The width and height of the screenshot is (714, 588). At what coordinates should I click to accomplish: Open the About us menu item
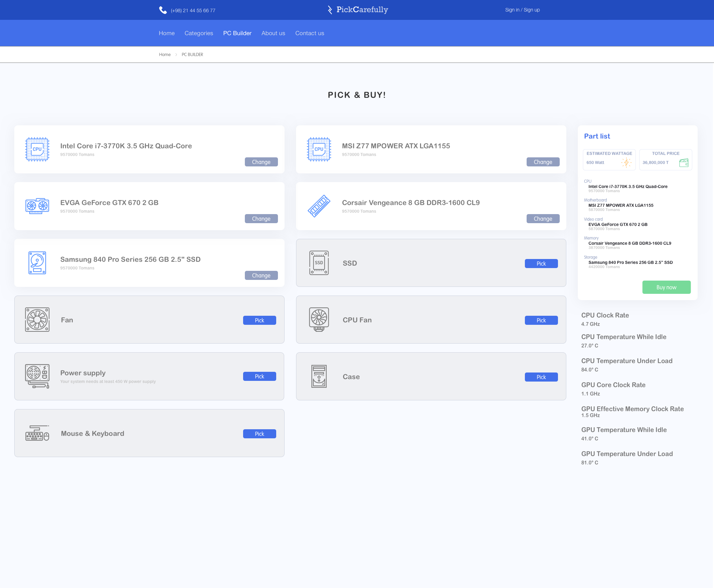coord(273,33)
